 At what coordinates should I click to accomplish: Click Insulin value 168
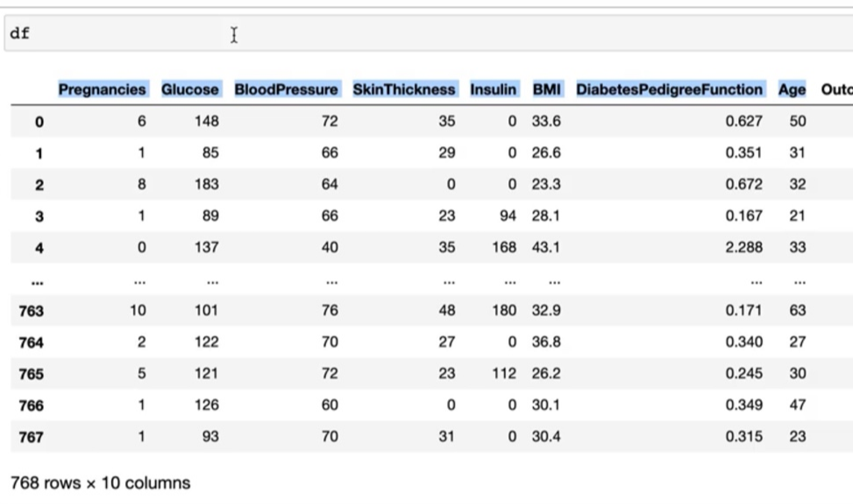click(504, 247)
